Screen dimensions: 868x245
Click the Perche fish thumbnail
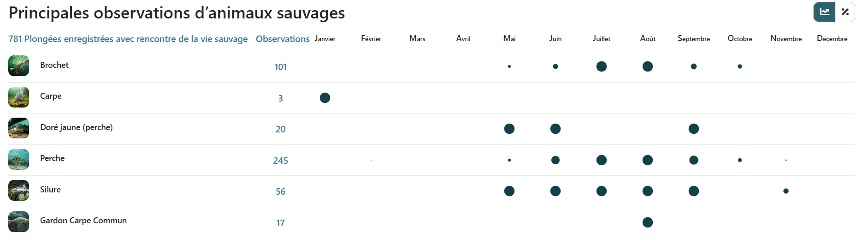click(18, 159)
